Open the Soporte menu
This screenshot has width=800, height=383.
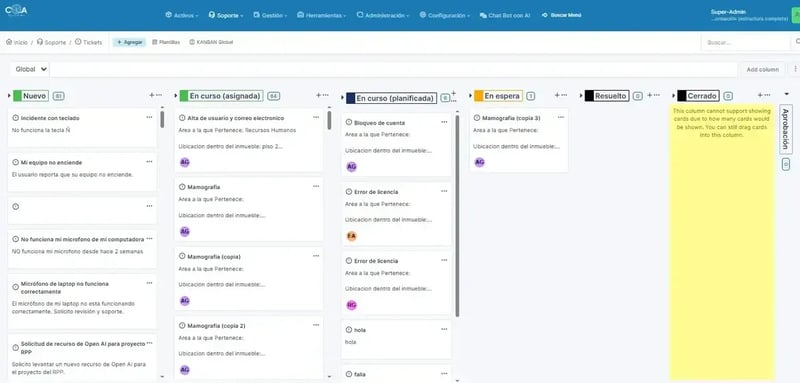point(226,16)
